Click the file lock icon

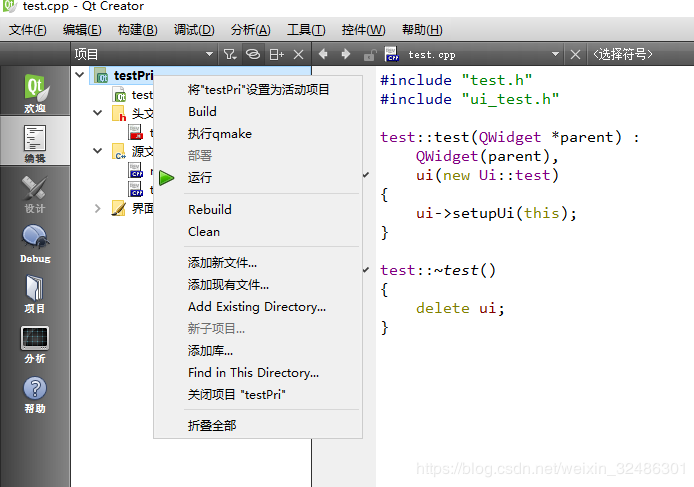pyautogui.click(x=370, y=55)
